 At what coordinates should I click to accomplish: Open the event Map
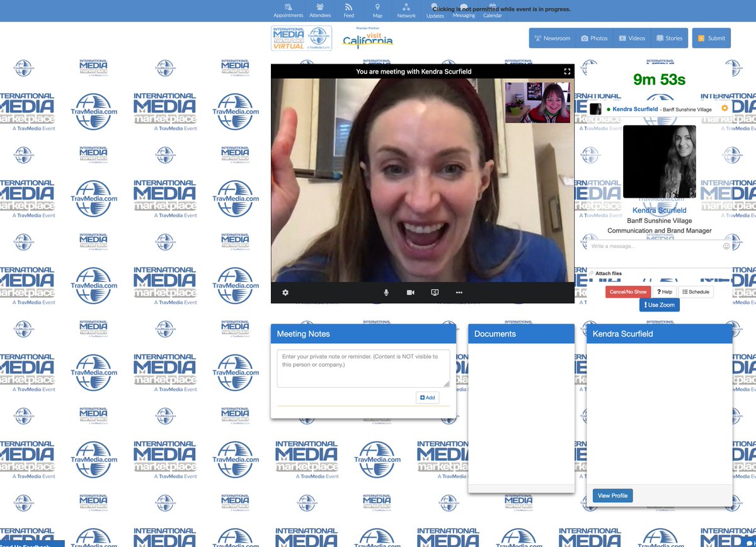click(377, 10)
